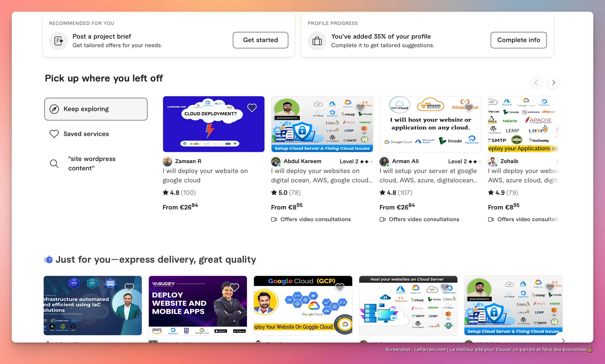Toggle heart on Vasudev Deploy Website gig

[234, 287]
